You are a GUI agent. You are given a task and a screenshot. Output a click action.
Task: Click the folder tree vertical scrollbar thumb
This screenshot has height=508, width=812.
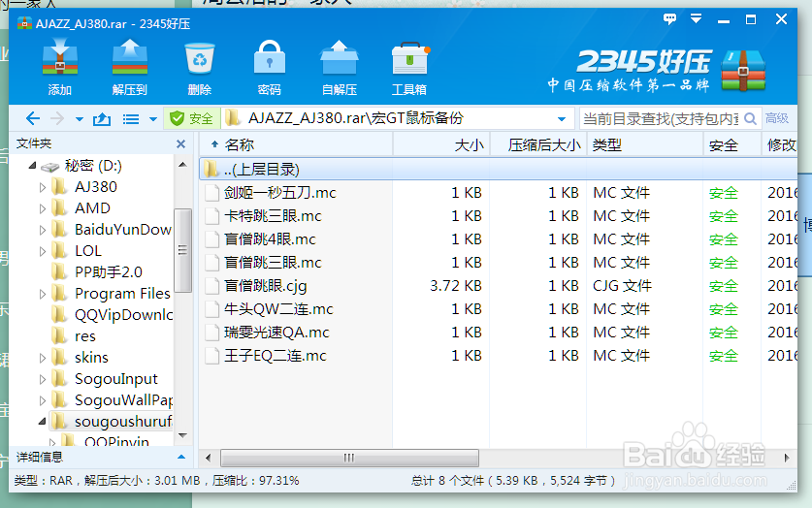click(182, 250)
